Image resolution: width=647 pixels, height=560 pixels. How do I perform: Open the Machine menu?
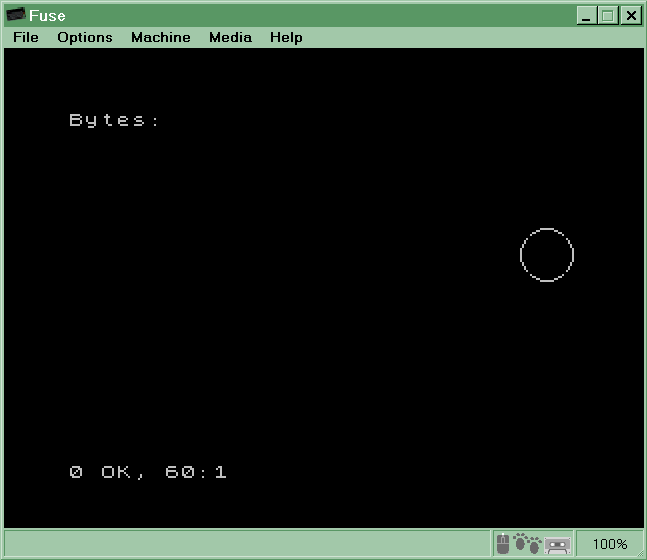click(160, 37)
